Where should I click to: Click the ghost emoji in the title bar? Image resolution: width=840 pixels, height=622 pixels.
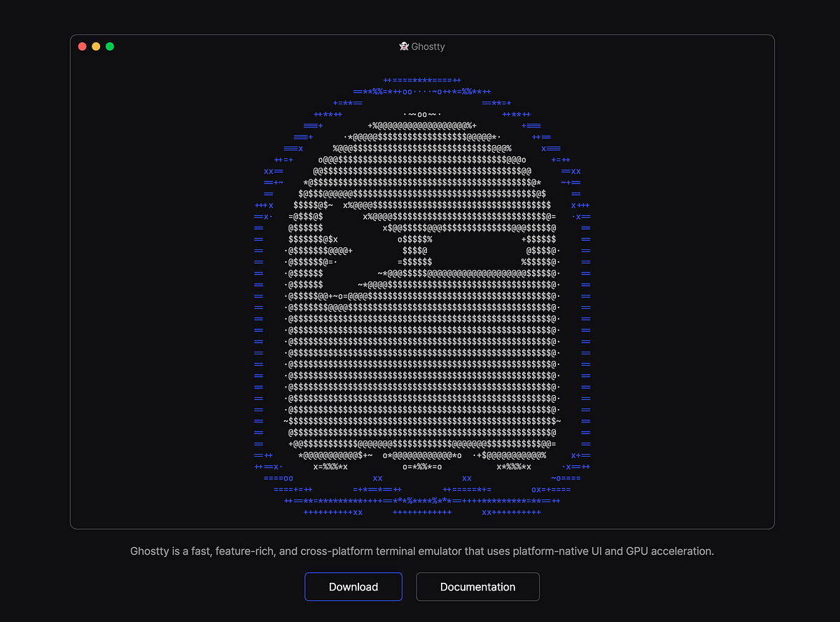click(x=404, y=46)
